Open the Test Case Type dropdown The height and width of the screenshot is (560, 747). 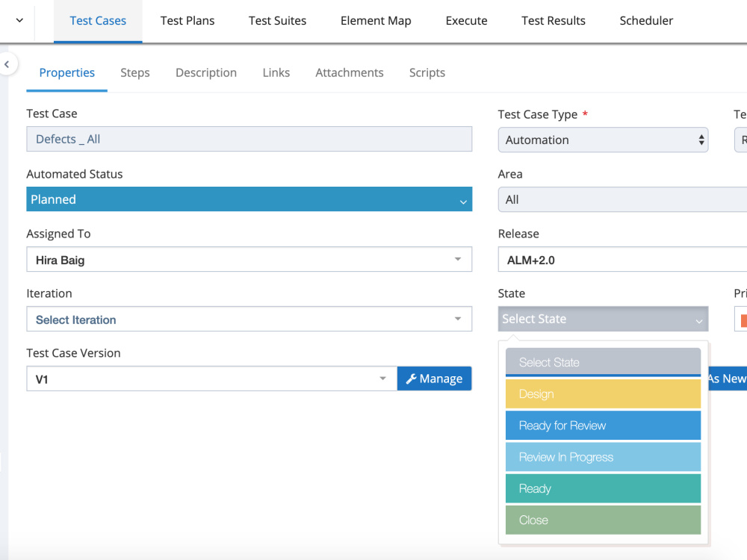pyautogui.click(x=603, y=140)
